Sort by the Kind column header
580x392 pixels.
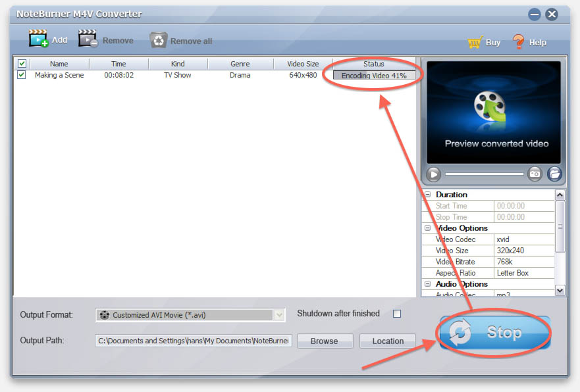[178, 64]
